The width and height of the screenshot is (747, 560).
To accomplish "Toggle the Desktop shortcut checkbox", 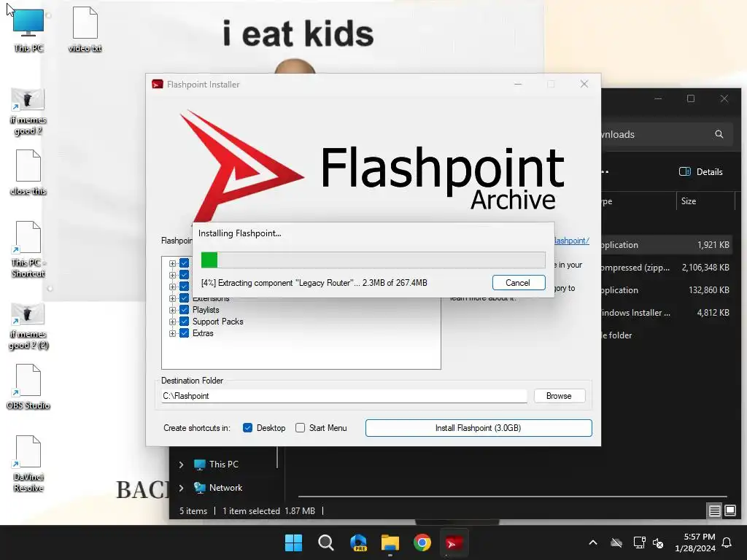I will pos(247,427).
